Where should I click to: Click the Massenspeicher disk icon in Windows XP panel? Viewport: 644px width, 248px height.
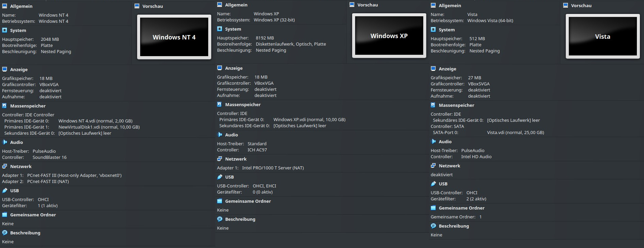click(220, 104)
